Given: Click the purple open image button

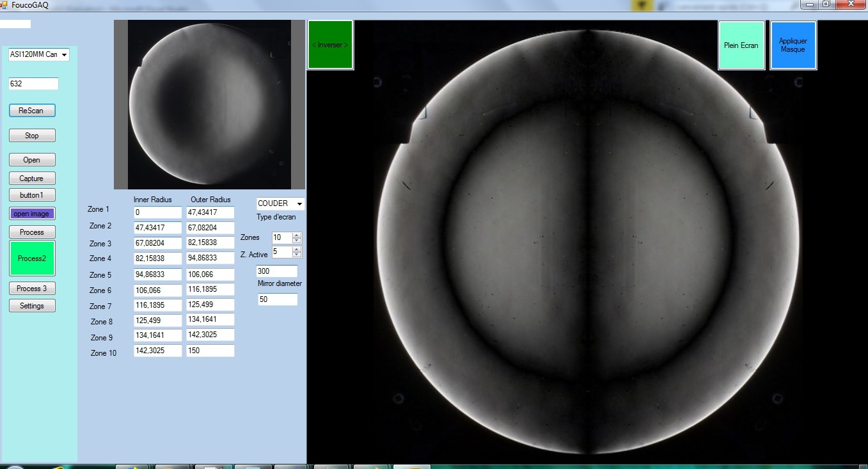Looking at the screenshot, I should (32, 214).
